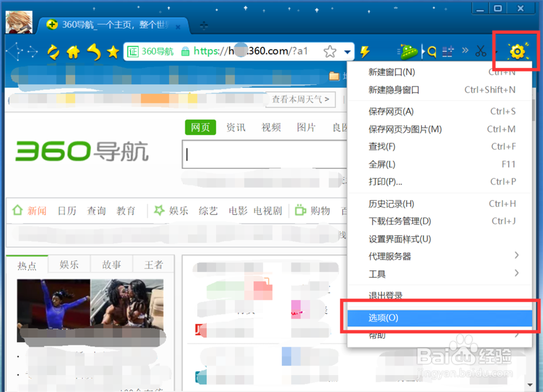
Task: Click the 360导航 search input box
Action: pos(264,154)
